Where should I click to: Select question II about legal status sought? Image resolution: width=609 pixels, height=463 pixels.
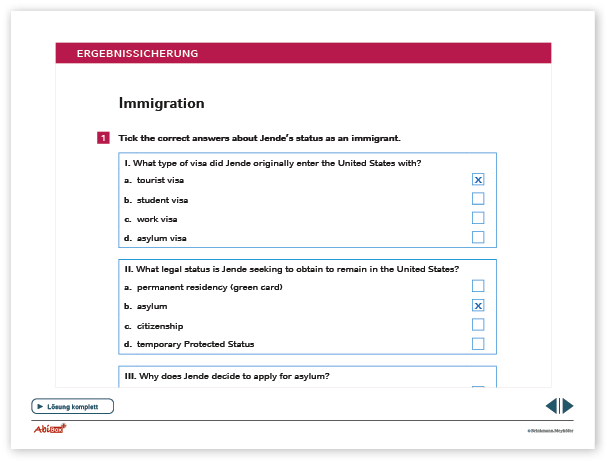291,269
